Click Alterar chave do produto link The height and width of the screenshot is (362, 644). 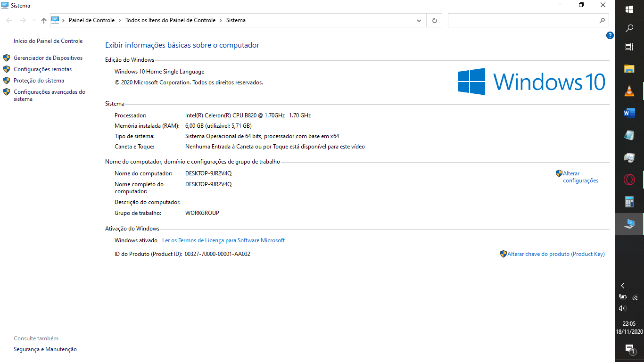(x=556, y=254)
